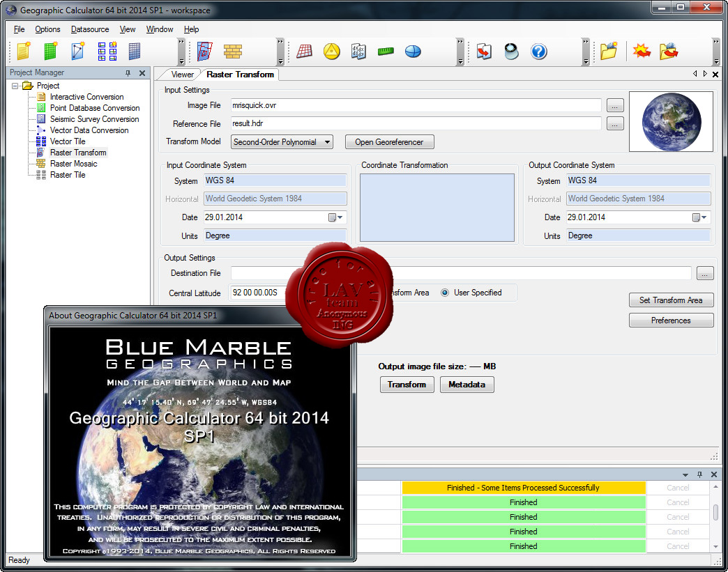Pin the Project Manager panel
The width and height of the screenshot is (728, 572).
(128, 73)
